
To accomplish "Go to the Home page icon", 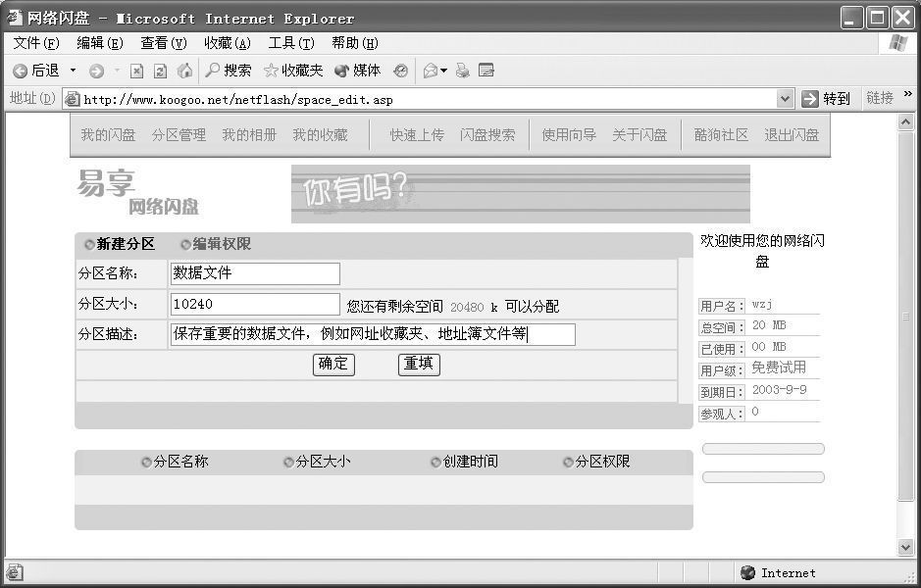I will coord(184,71).
